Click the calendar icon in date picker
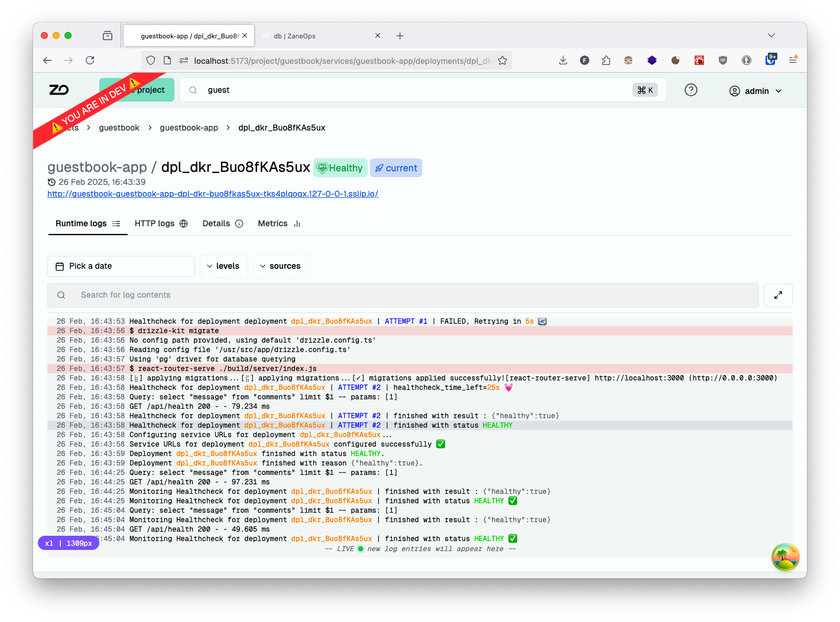Viewport: 840px width, 622px height. (x=60, y=266)
